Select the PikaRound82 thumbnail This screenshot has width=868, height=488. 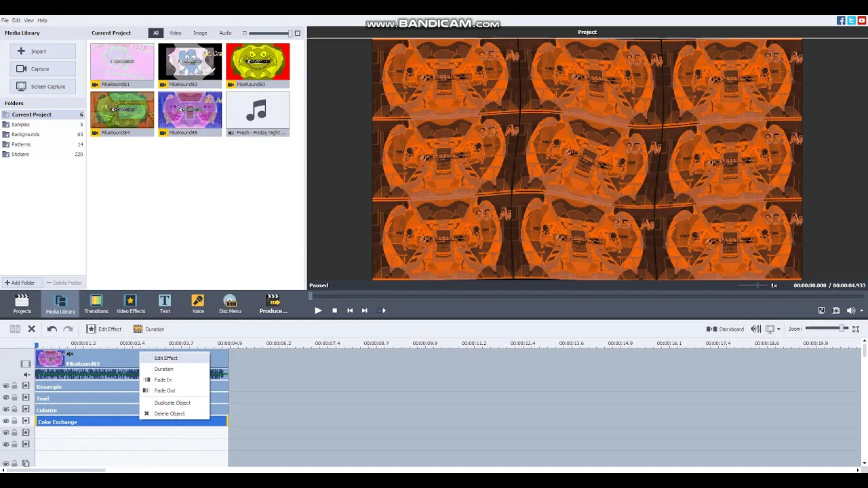point(190,65)
